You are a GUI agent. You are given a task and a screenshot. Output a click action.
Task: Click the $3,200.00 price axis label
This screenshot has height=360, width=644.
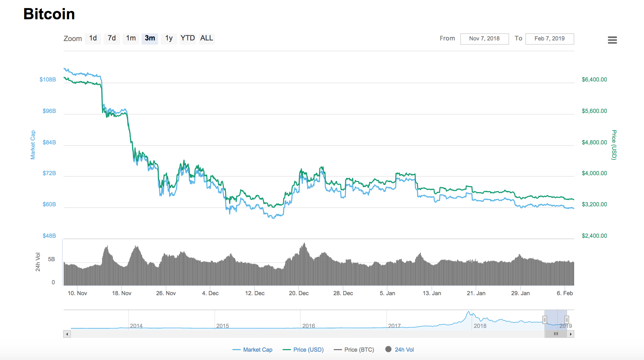pos(594,204)
